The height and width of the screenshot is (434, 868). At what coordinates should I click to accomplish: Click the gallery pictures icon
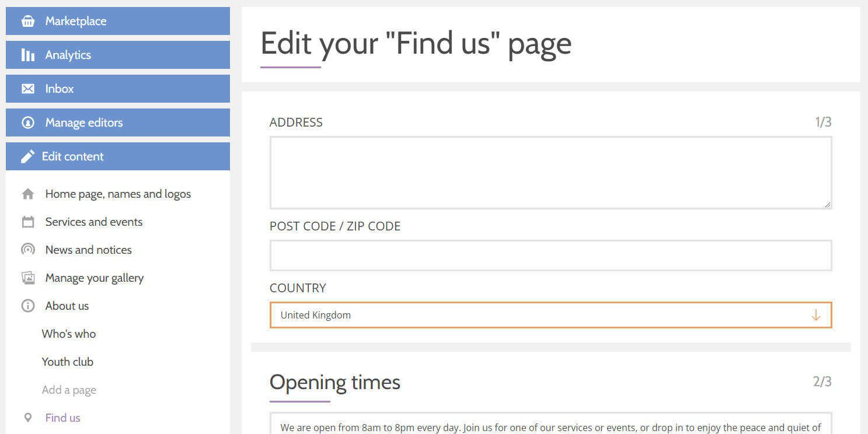(27, 278)
